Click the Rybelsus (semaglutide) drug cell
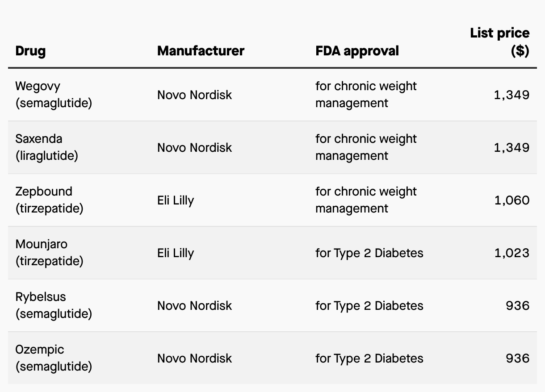This screenshot has height=392, width=545. pyautogui.click(x=54, y=305)
